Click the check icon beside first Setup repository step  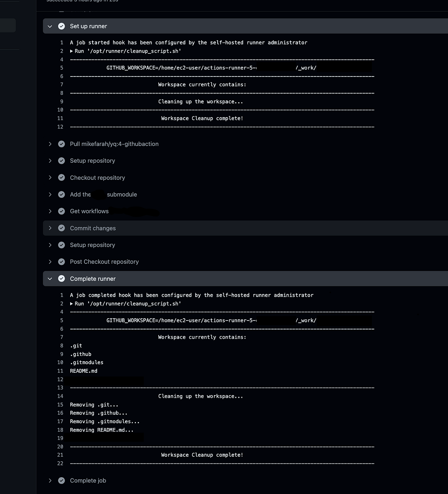click(x=61, y=160)
